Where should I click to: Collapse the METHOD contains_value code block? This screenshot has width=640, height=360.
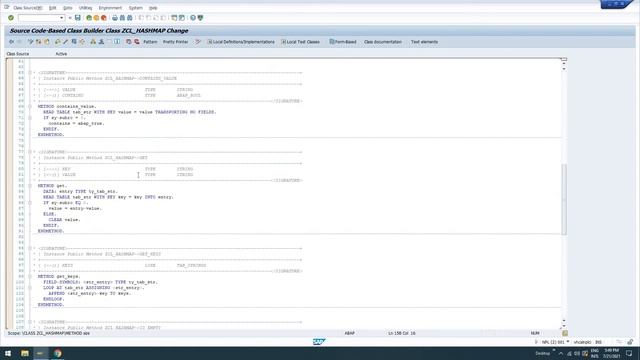pyautogui.click(x=30, y=107)
